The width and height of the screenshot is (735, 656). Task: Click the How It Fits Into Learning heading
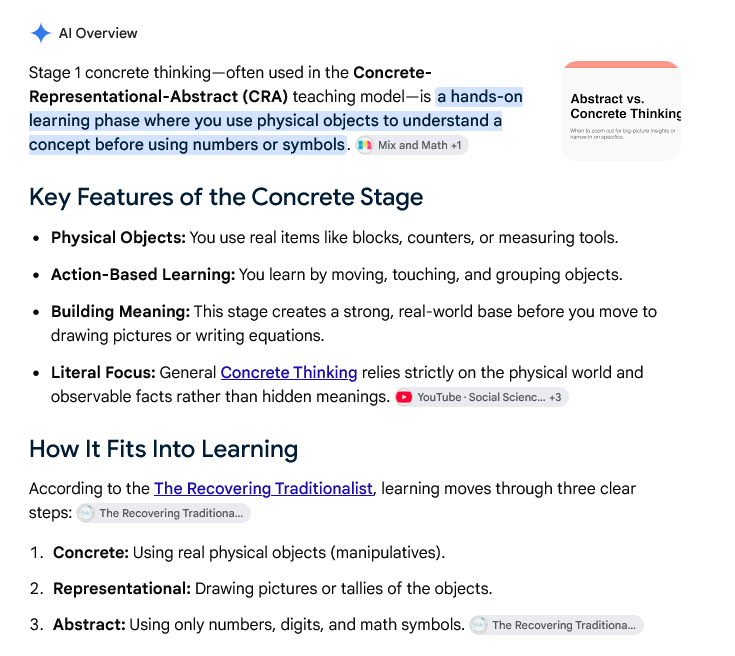(x=163, y=449)
